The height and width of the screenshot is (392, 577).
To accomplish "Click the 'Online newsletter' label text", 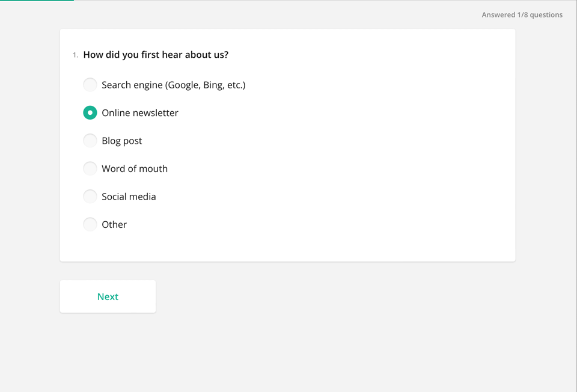I will pyautogui.click(x=139, y=113).
